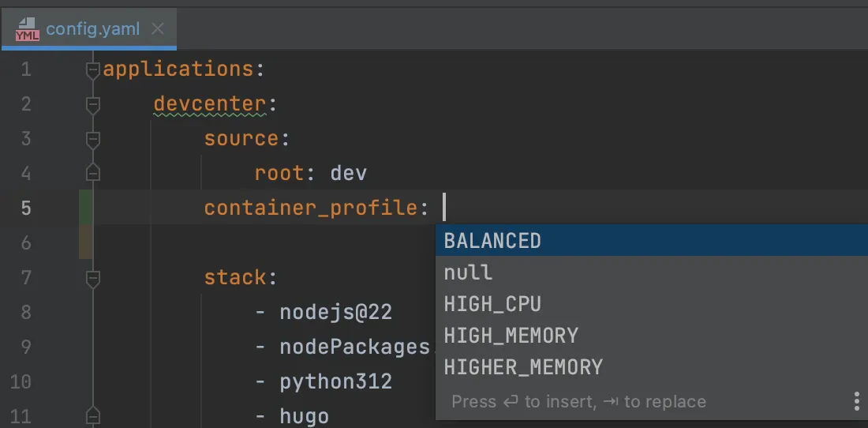Click the 'stack' key on line 7

click(x=235, y=277)
